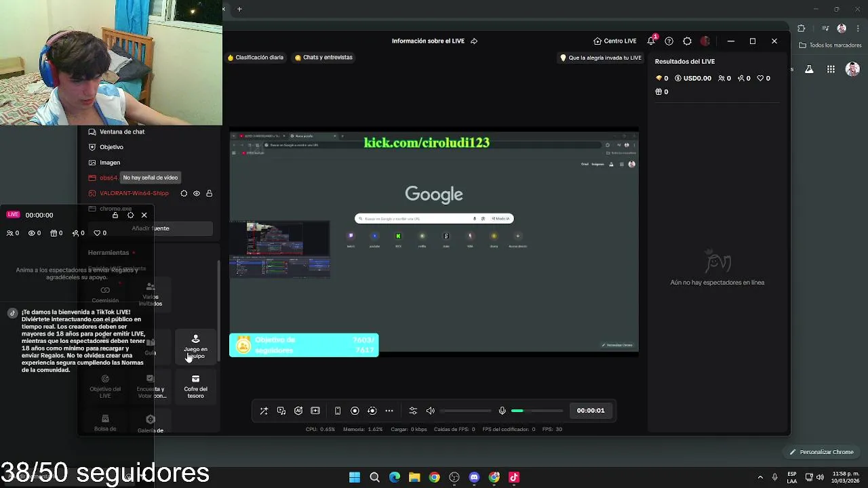Mute the microphone input

[502, 411]
